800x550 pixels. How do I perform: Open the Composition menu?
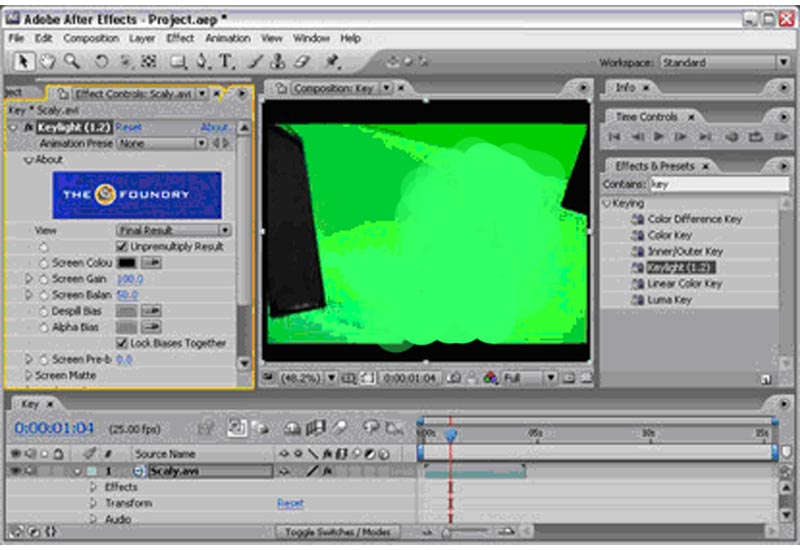91,38
